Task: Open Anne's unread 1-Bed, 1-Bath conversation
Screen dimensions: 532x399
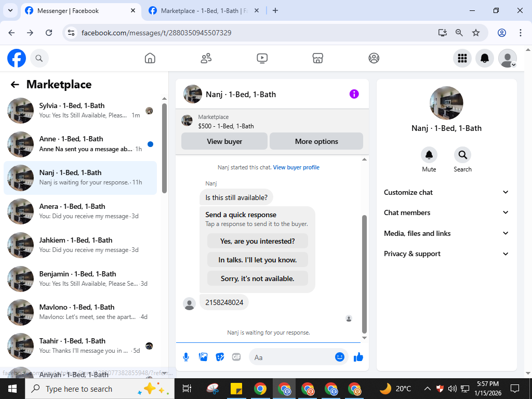Action: (80, 144)
